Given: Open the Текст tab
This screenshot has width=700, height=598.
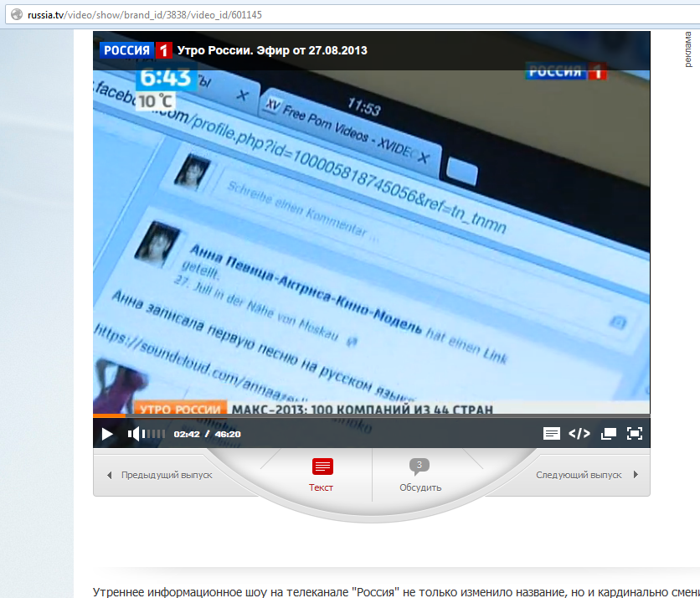Looking at the screenshot, I should pos(322,475).
